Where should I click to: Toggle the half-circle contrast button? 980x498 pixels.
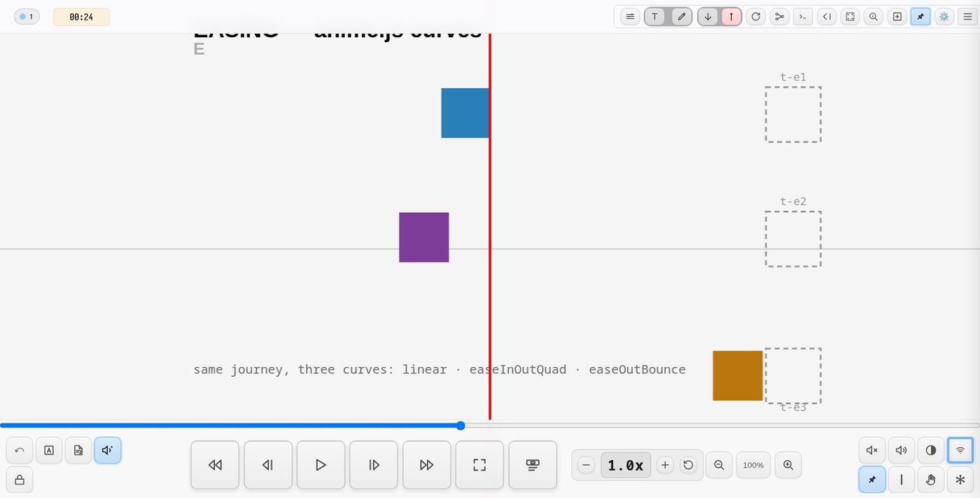pos(931,450)
